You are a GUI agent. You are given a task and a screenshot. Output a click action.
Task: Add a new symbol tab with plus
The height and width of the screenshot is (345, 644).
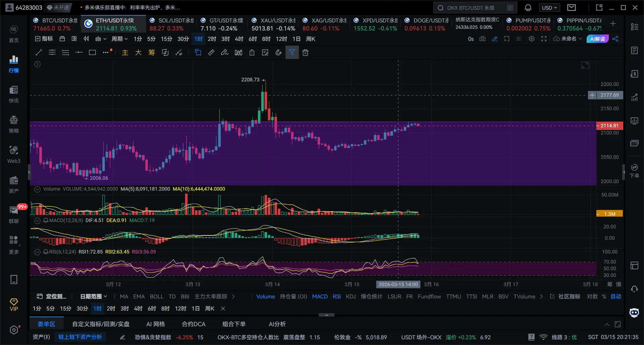(613, 23)
